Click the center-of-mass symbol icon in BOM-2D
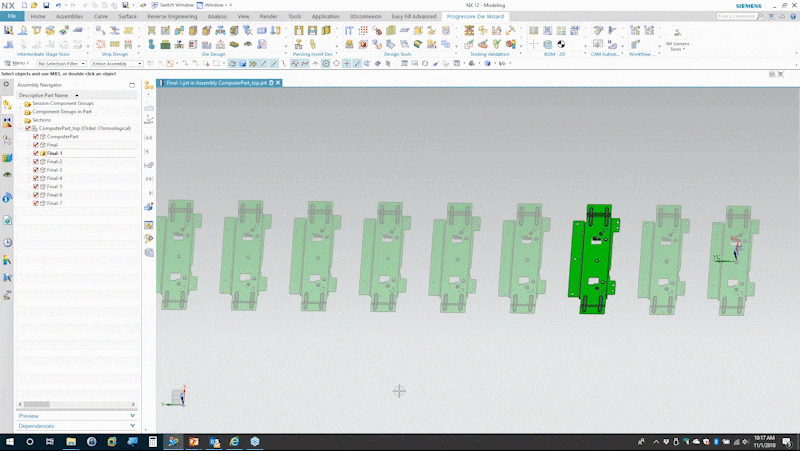This screenshot has height=451, width=800. click(561, 45)
